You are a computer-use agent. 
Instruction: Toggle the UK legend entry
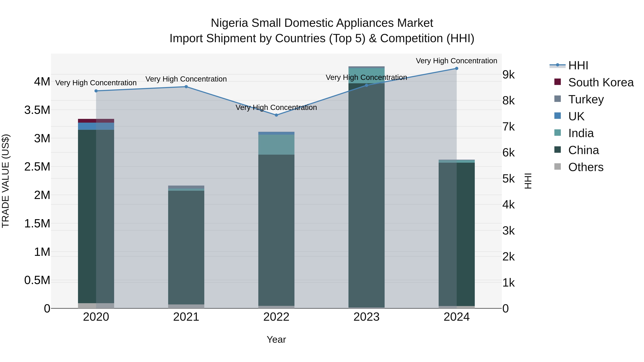click(x=569, y=116)
